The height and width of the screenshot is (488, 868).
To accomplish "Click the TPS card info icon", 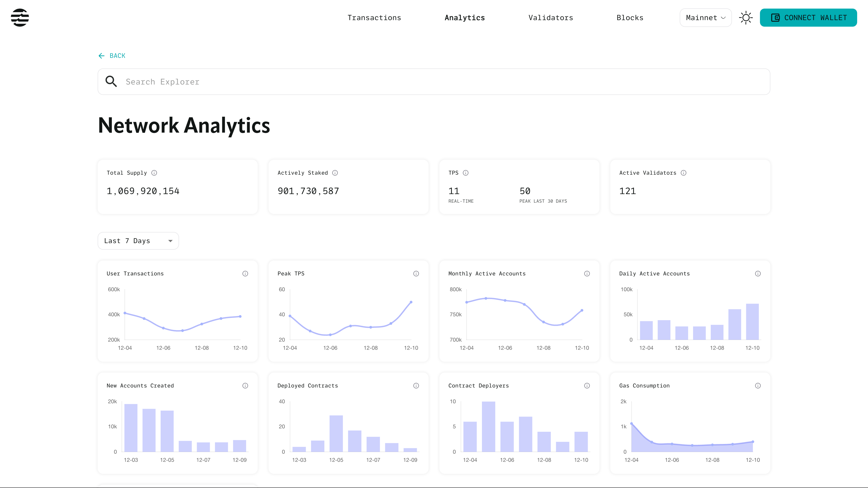I will tap(466, 173).
